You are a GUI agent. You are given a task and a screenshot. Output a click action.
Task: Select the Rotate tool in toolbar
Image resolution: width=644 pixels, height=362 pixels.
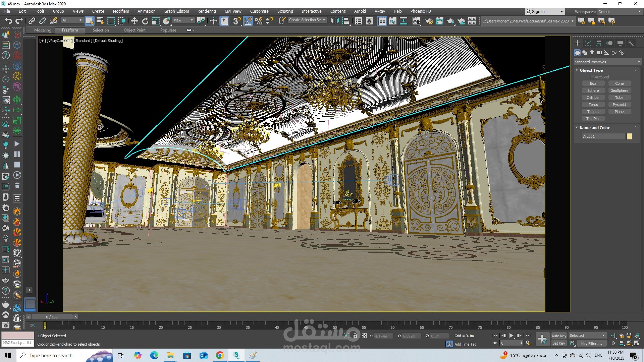tap(145, 21)
